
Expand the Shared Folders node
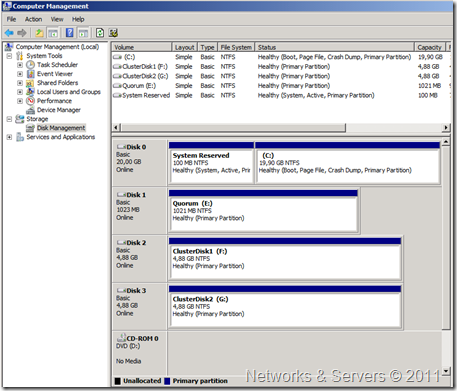(x=20, y=83)
